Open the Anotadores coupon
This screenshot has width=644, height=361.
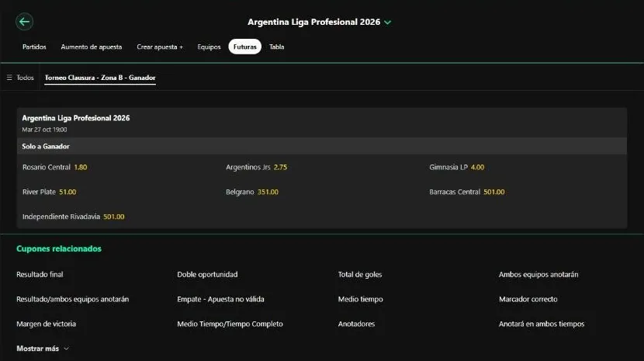tap(356, 324)
